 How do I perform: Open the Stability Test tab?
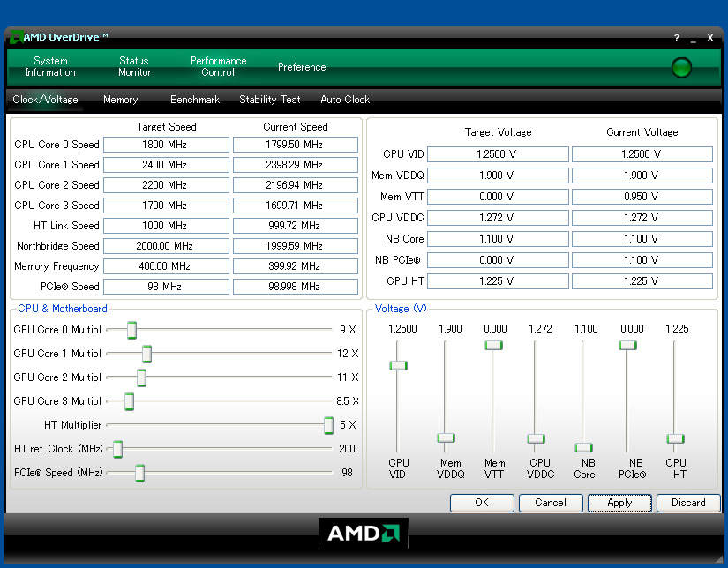click(x=270, y=100)
